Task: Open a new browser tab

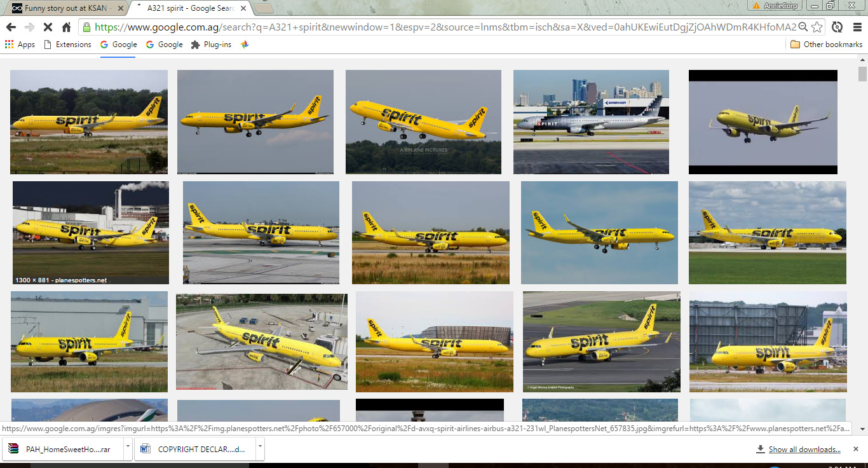Action: click(264, 8)
